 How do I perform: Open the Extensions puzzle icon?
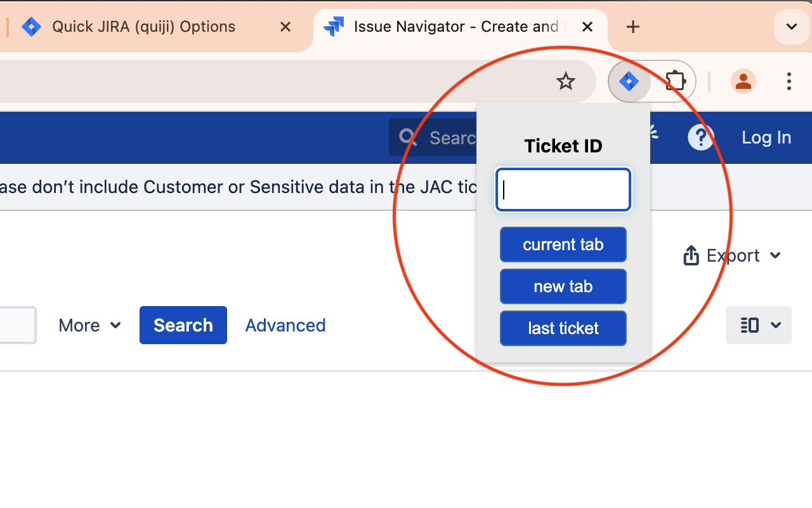click(675, 81)
